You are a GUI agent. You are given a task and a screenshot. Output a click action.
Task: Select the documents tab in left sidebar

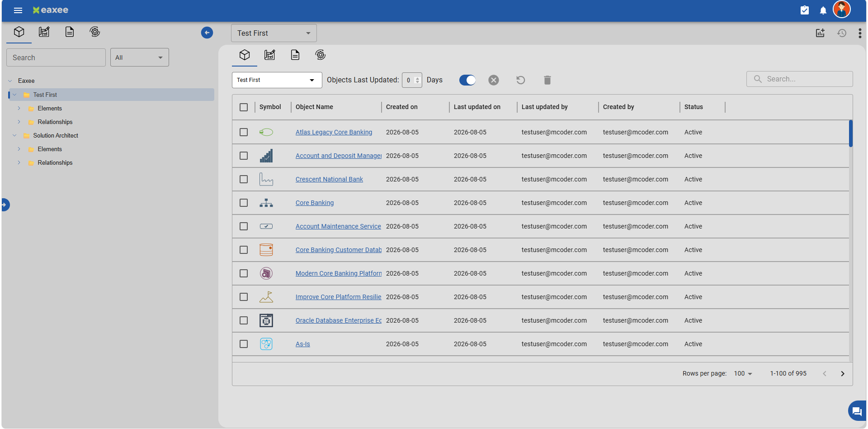(x=70, y=32)
